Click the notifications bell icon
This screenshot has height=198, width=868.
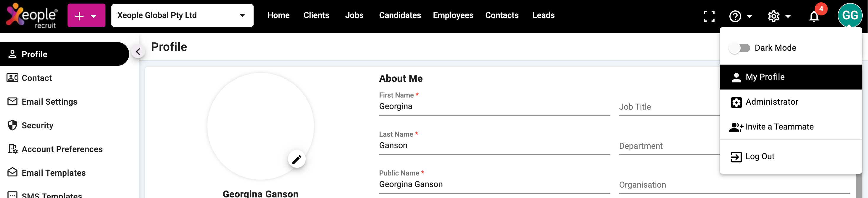pyautogui.click(x=814, y=16)
